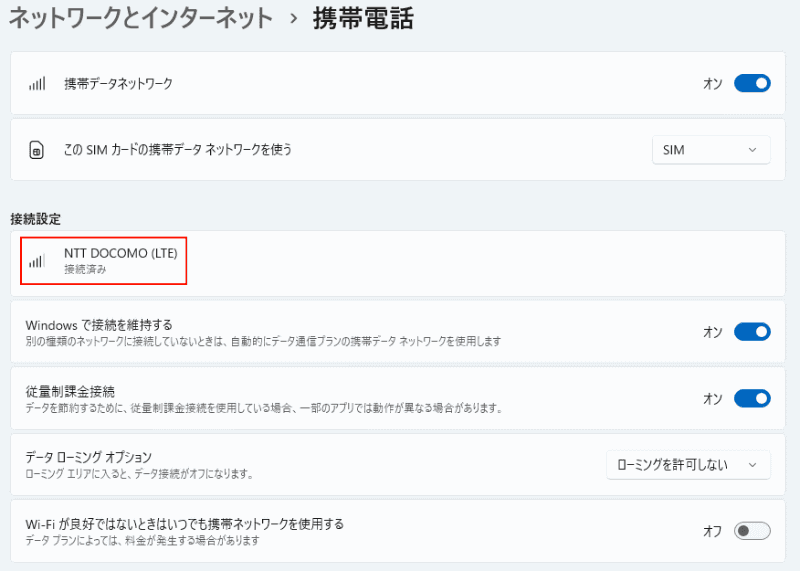Enable the Wi-Fi が良好ではないとき cellular toggle
The width and height of the screenshot is (800, 571).
(752, 531)
